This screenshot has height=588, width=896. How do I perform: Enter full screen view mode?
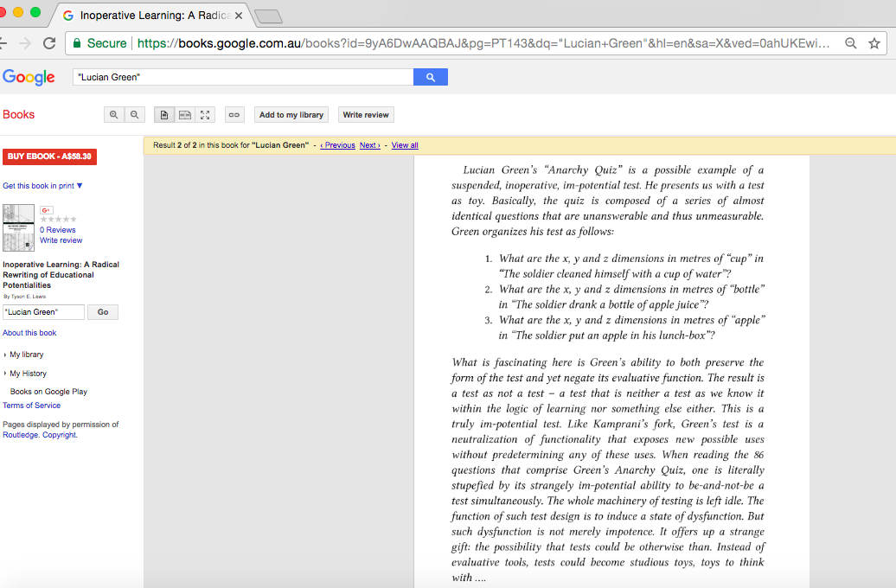(205, 115)
